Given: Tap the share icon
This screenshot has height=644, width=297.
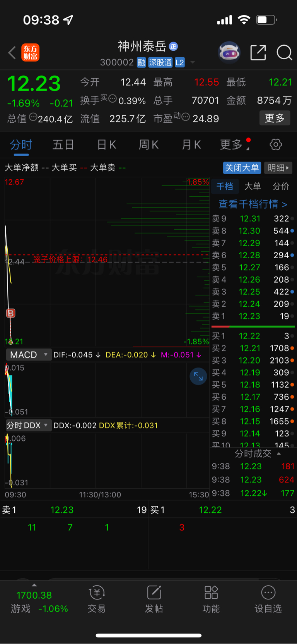Looking at the screenshot, I should (258, 53).
